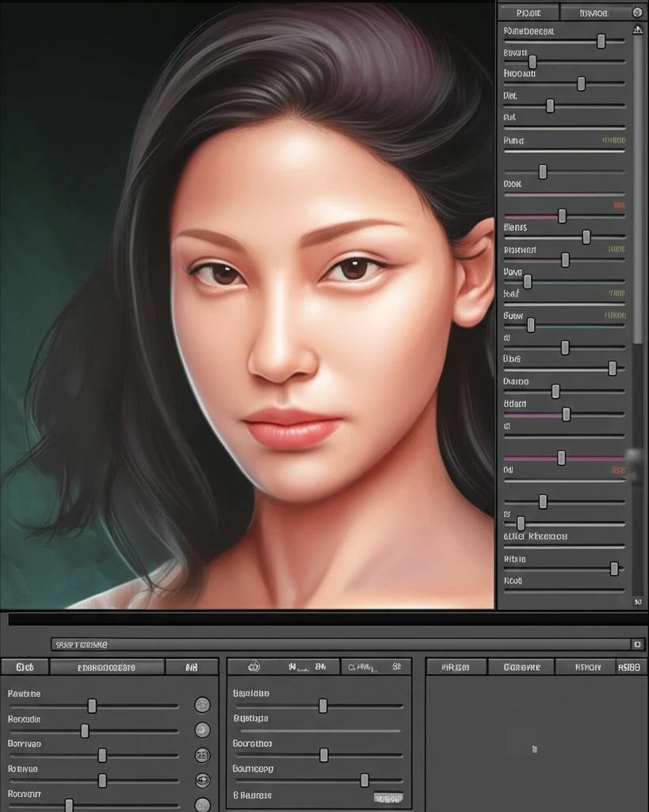Click the small square button ending the long bar

coord(638,645)
